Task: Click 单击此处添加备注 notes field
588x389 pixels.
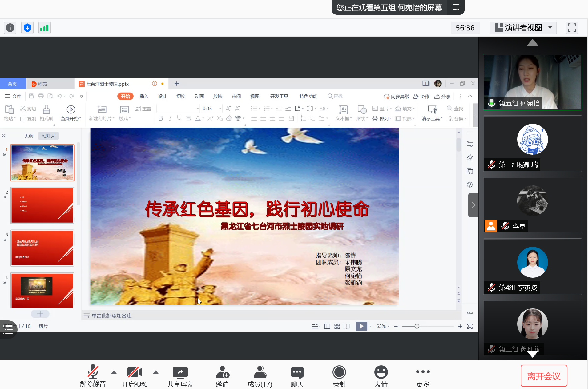Action: (111, 316)
